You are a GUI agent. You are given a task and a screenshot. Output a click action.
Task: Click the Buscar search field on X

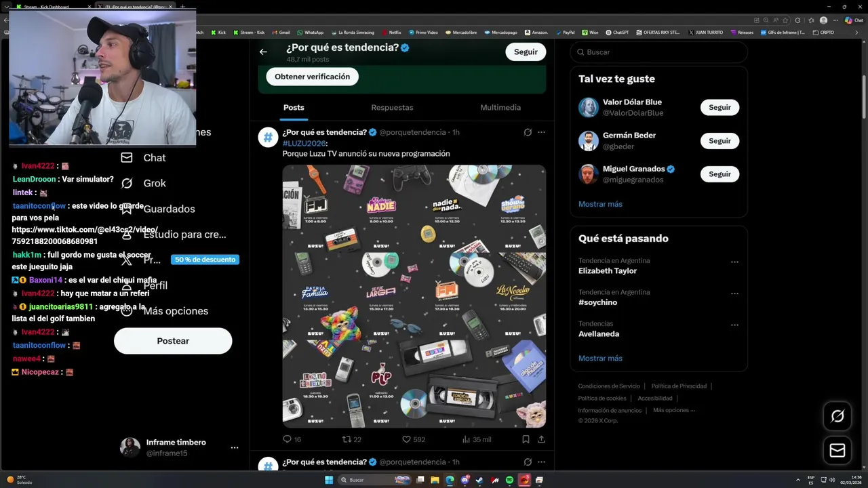click(x=658, y=52)
